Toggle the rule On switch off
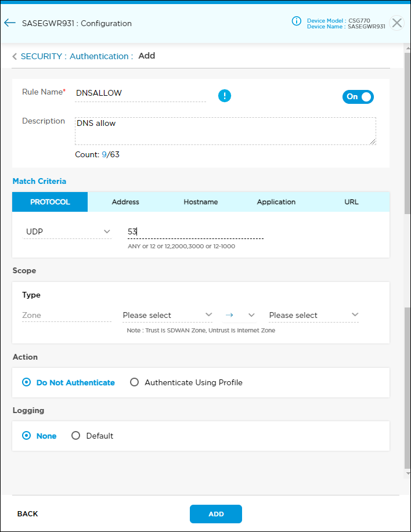 pos(358,96)
